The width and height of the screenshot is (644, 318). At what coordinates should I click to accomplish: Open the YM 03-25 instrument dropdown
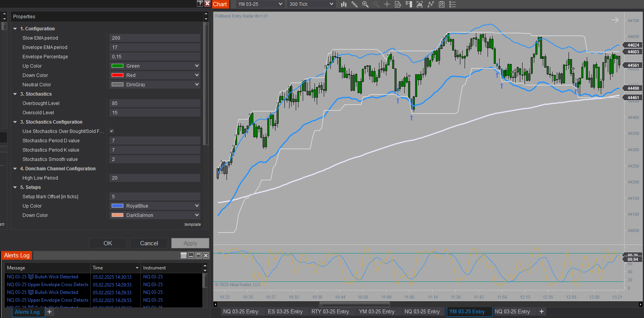point(260,4)
